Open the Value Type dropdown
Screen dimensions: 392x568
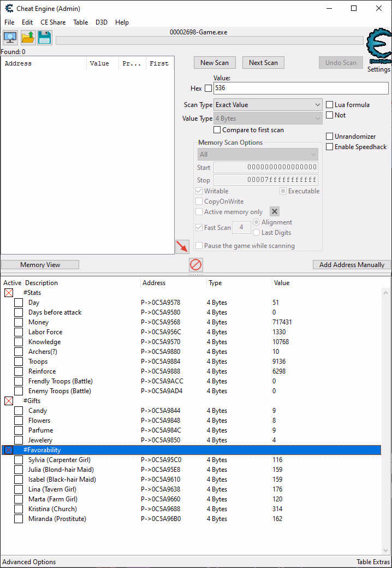[x=268, y=119]
